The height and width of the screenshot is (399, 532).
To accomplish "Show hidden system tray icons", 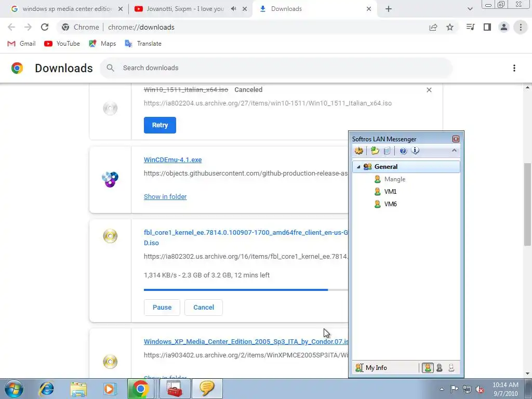I will tap(442, 389).
